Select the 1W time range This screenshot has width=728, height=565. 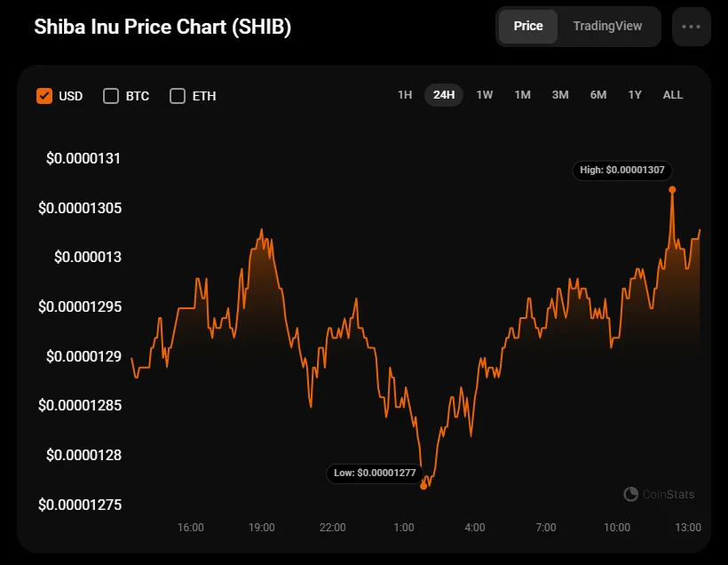pos(484,95)
